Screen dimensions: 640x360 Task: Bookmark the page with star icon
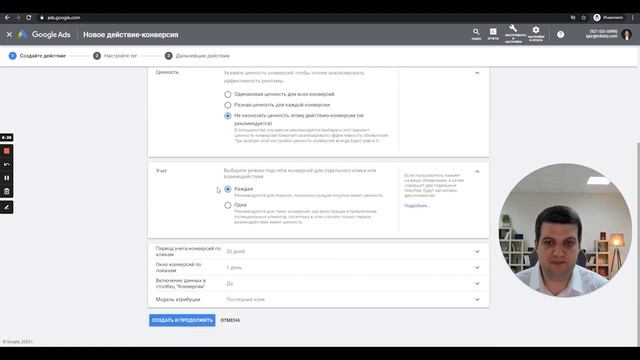point(584,18)
